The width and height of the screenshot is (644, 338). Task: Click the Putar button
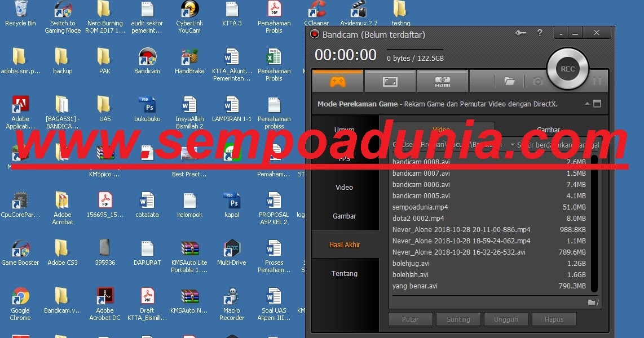(x=411, y=319)
